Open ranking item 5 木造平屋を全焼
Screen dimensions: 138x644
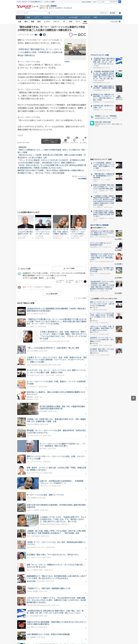click(x=103, y=106)
